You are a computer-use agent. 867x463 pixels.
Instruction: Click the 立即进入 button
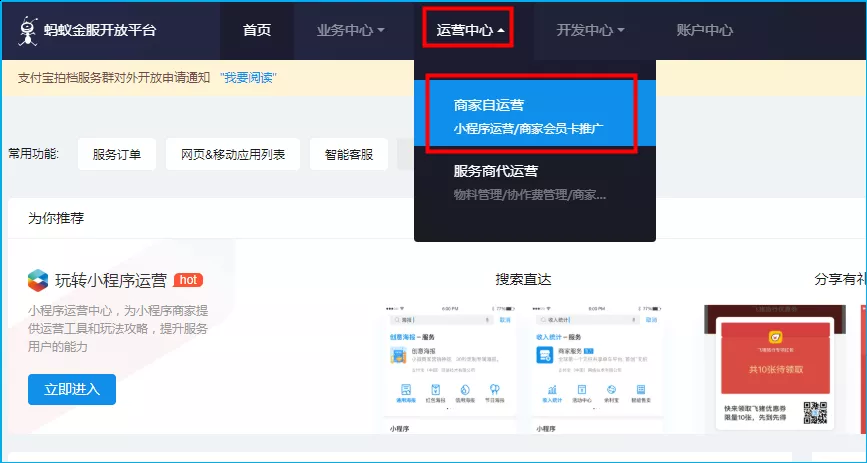[72, 389]
